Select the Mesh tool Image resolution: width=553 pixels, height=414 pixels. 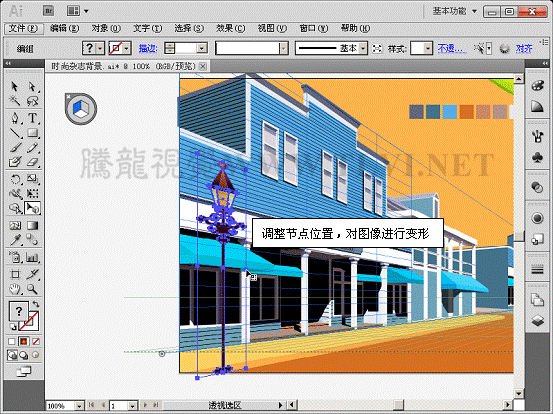(14, 225)
